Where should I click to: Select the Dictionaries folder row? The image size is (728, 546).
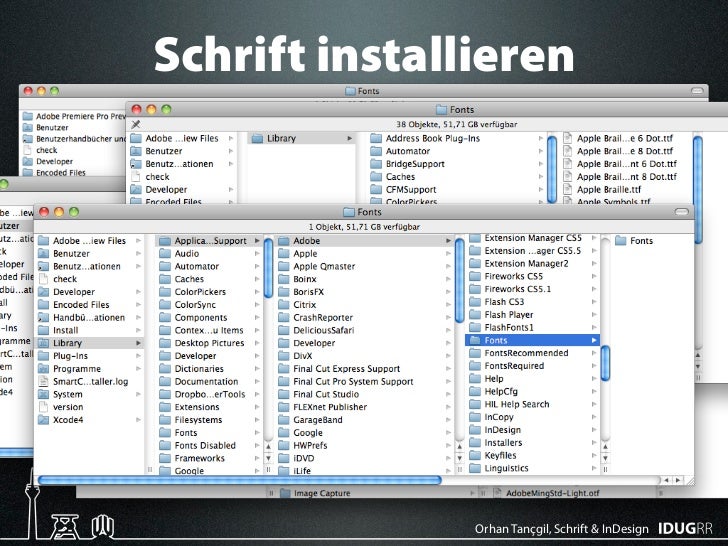[209, 369]
